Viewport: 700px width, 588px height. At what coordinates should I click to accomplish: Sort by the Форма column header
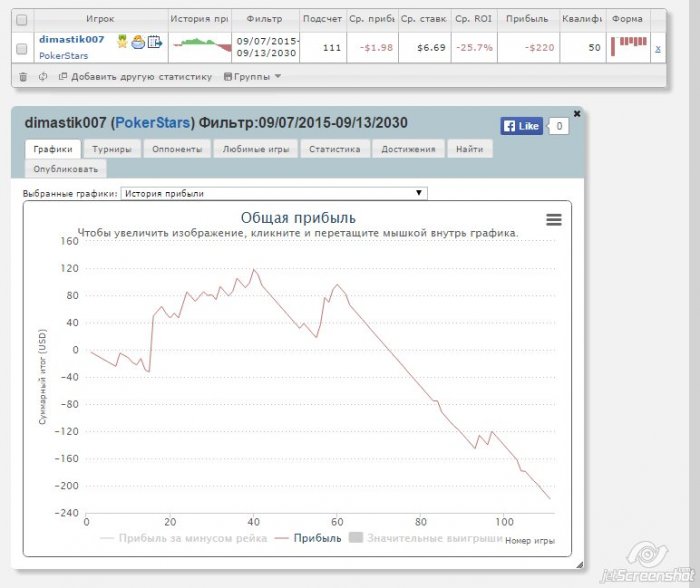pyautogui.click(x=627, y=19)
